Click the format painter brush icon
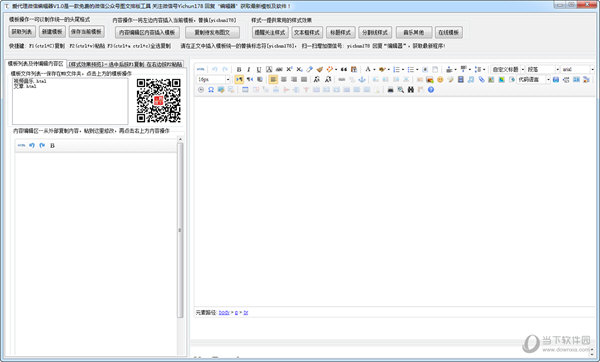This screenshot has height=362, width=600. [x=320, y=69]
